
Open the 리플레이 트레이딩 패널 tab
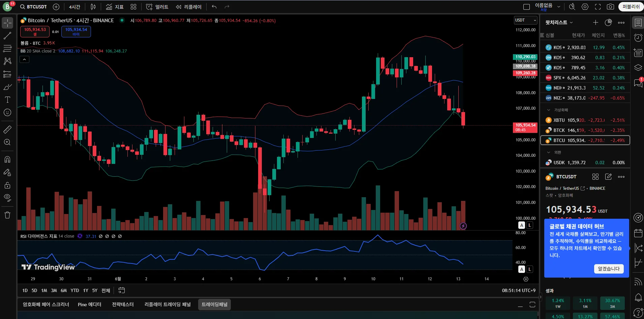coord(167,305)
